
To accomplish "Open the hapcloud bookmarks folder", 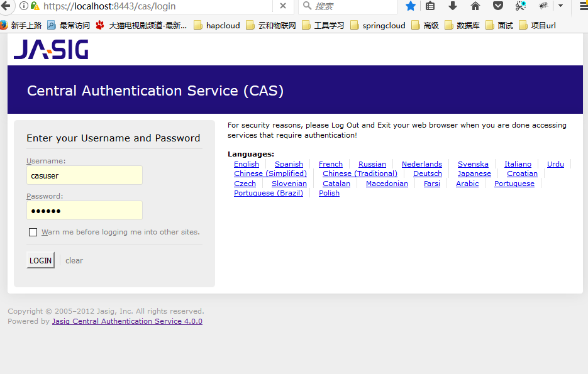I will coord(217,26).
